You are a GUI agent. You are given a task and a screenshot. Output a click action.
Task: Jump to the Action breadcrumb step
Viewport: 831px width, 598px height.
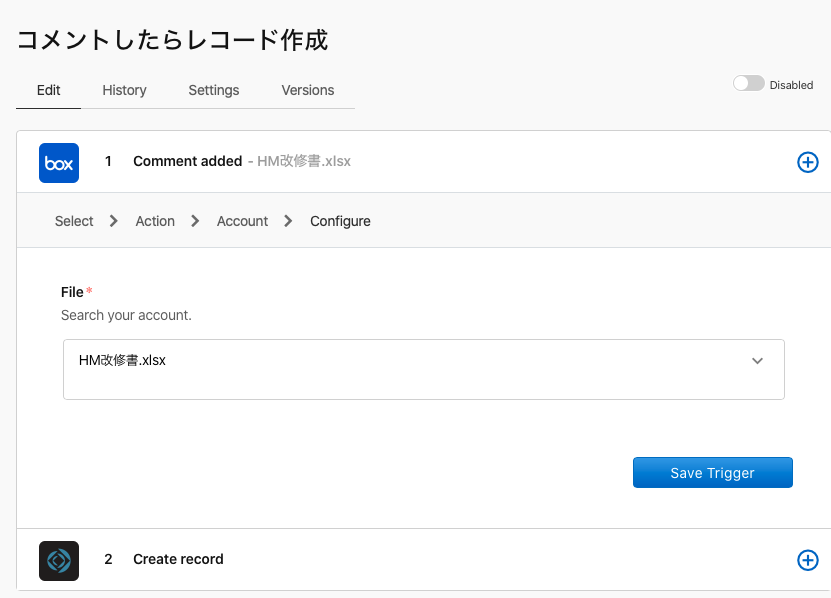155,221
